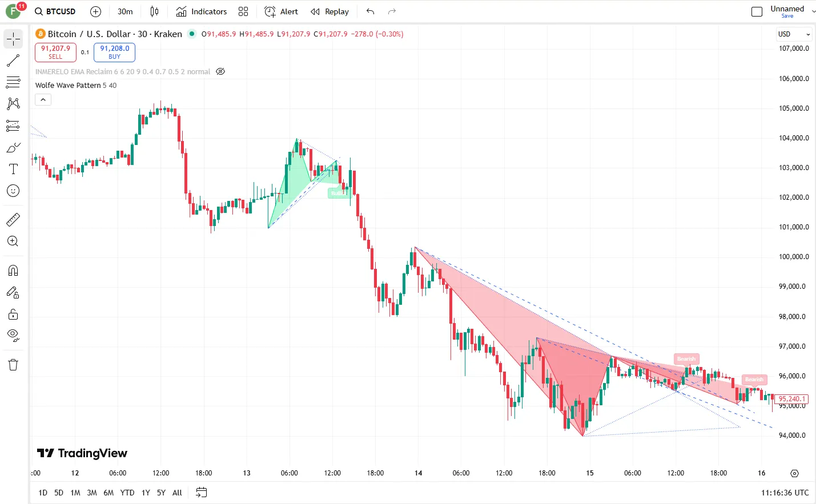Open the chart candle style selector
The width and height of the screenshot is (816, 504).
[x=154, y=11]
